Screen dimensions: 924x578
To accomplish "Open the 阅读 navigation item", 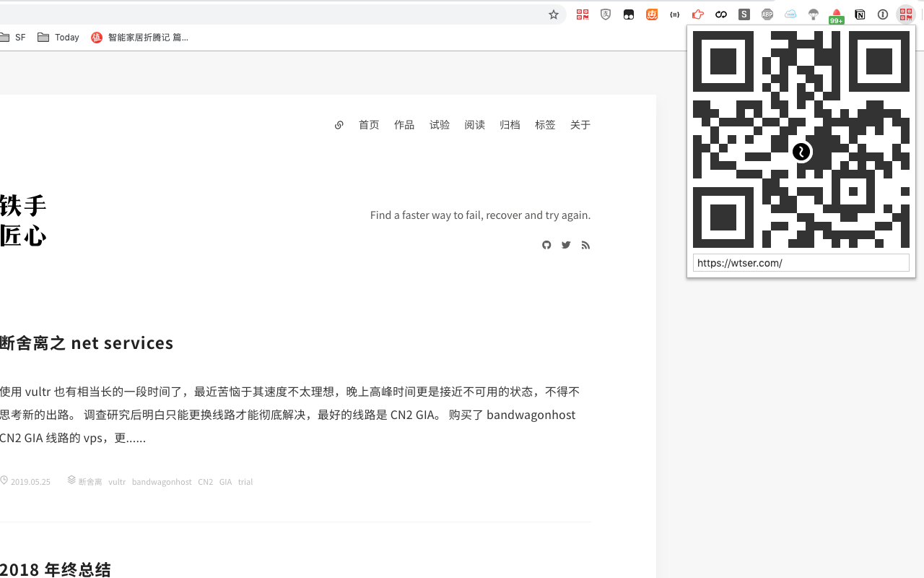I will click(x=475, y=125).
